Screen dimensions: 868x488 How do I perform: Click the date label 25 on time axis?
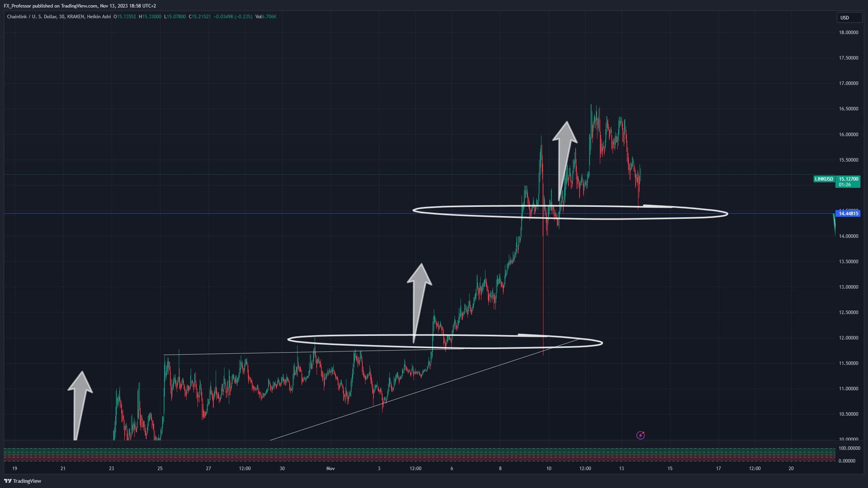point(160,469)
